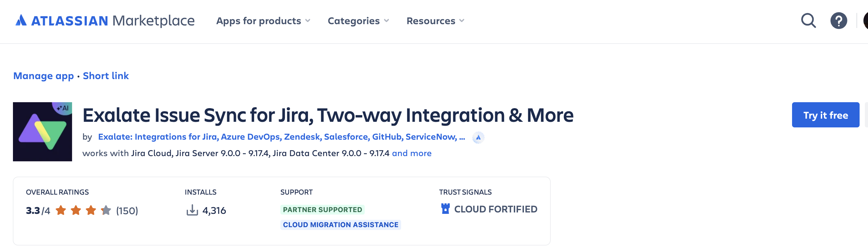This screenshot has width=868, height=252.
Task: Open the help question mark icon
Action: (839, 21)
